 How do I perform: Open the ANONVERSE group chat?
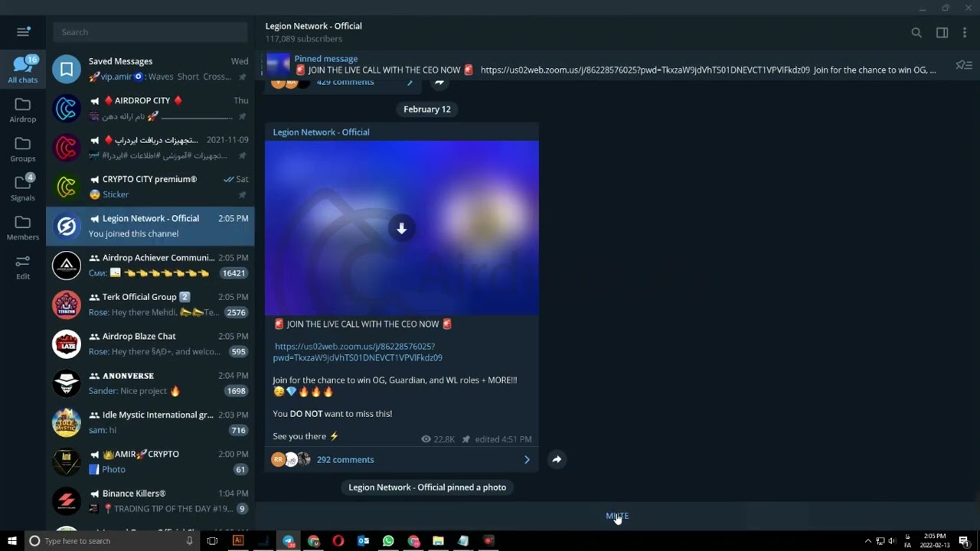(150, 383)
